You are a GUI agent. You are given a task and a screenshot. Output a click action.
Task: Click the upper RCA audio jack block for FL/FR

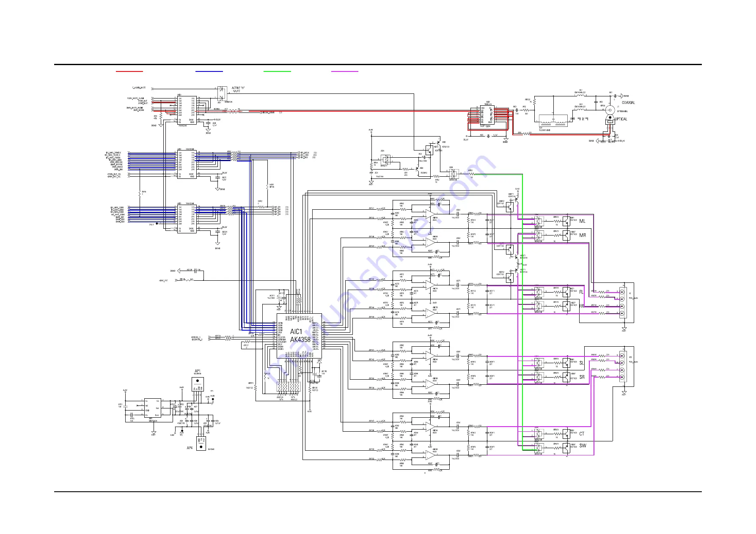point(623,302)
